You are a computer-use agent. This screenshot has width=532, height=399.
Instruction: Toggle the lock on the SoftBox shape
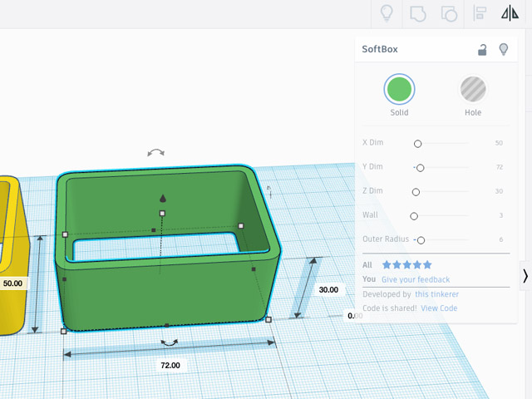coord(482,50)
